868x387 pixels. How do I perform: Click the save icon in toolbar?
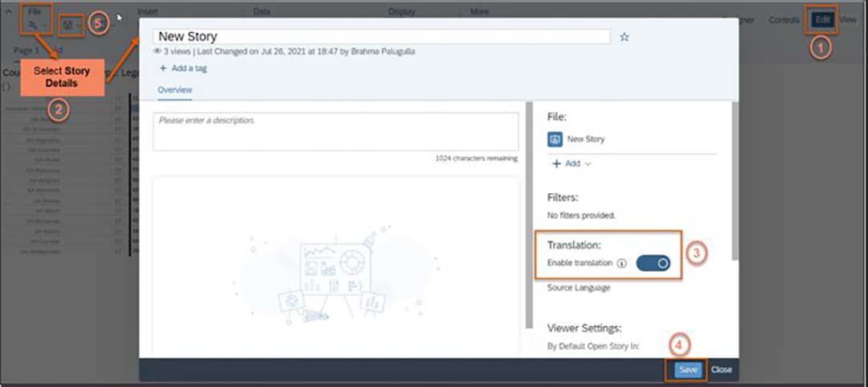(68, 25)
